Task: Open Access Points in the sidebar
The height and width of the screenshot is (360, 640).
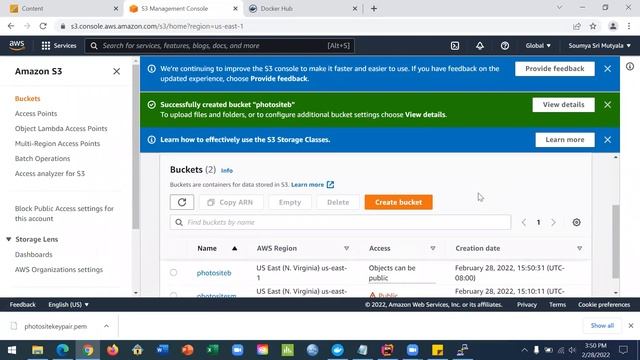Action: click(x=36, y=113)
